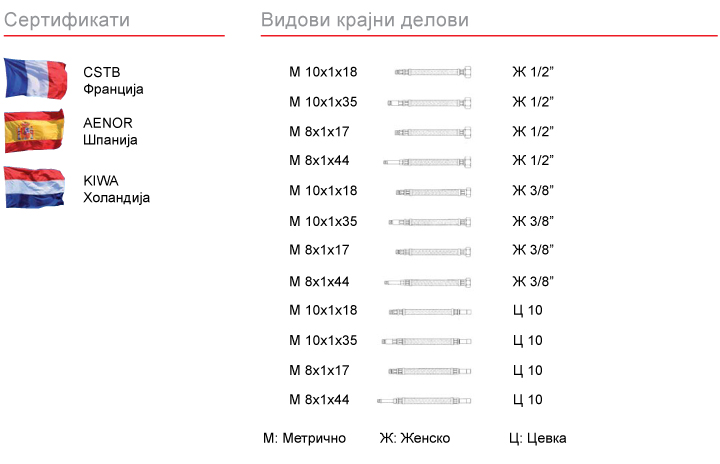Screen dimensions: 720x464
Task: Click the Spanish flag icon
Action: [36, 131]
